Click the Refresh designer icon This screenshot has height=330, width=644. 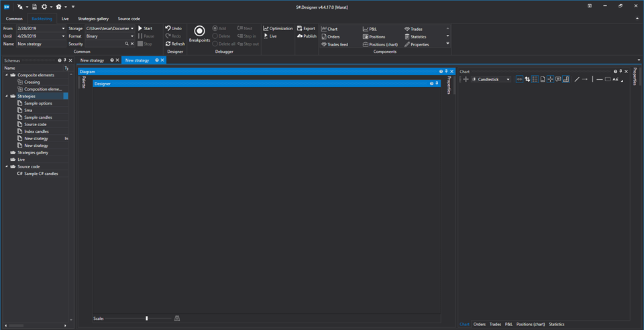pos(175,44)
